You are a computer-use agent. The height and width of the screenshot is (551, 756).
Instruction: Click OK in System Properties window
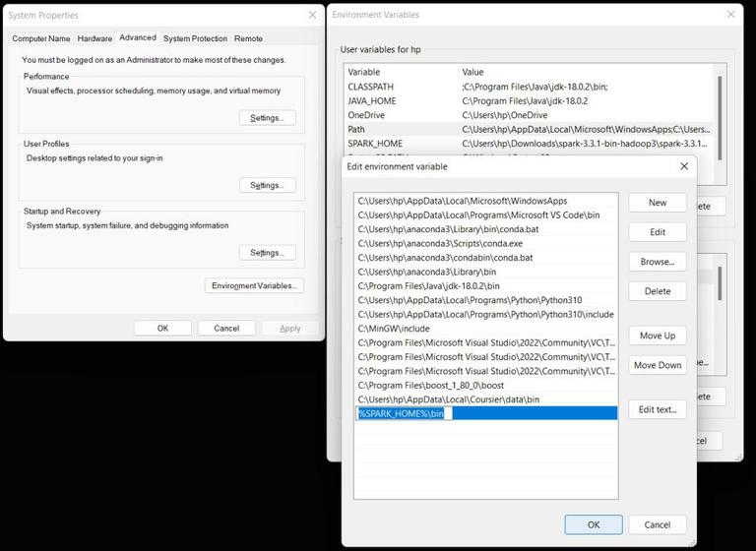pyautogui.click(x=162, y=329)
